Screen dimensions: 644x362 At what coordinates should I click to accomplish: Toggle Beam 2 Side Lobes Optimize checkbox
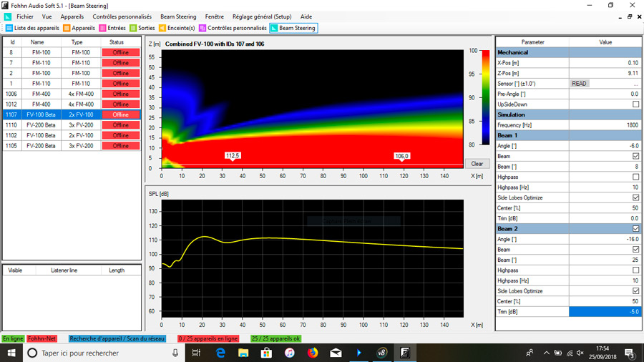point(635,290)
